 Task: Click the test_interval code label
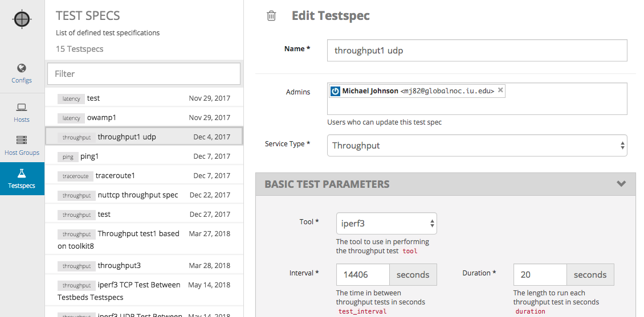click(362, 311)
